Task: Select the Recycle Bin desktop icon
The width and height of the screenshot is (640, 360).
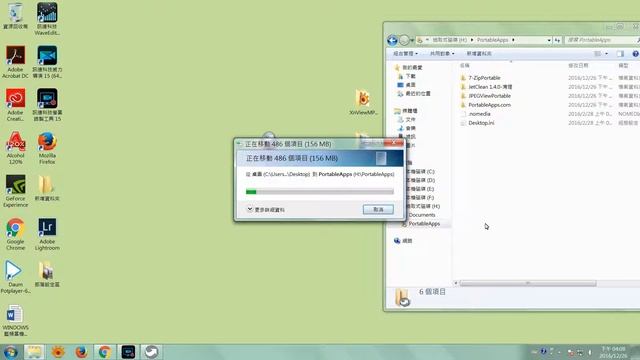Action: tap(16, 16)
